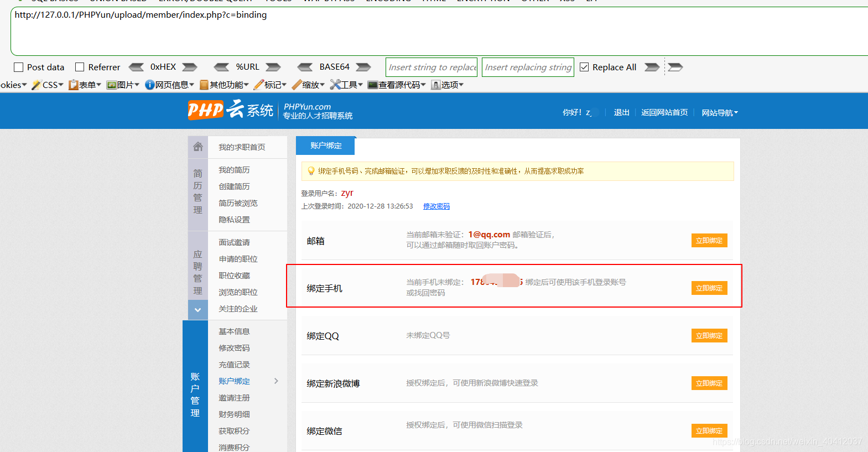Click the BASE64 encode right arrow
The image size is (868, 452).
363,67
